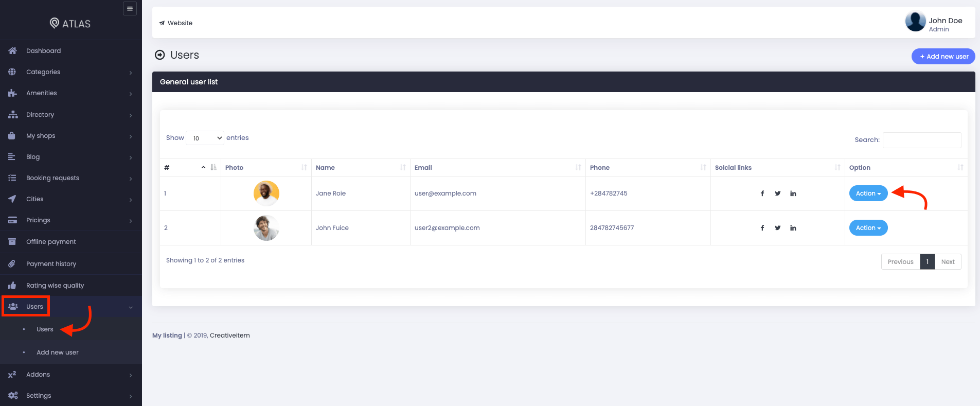
Task: Open the Website link
Action: coord(175,23)
